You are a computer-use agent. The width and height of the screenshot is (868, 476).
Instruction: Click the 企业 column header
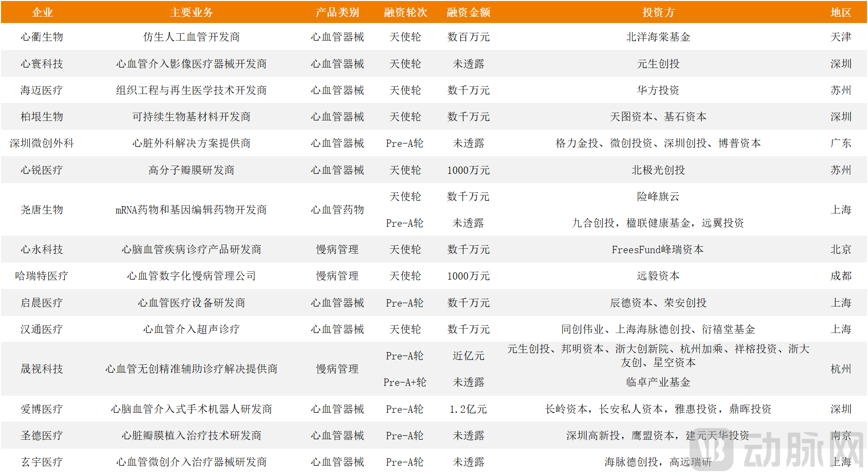[x=42, y=12]
